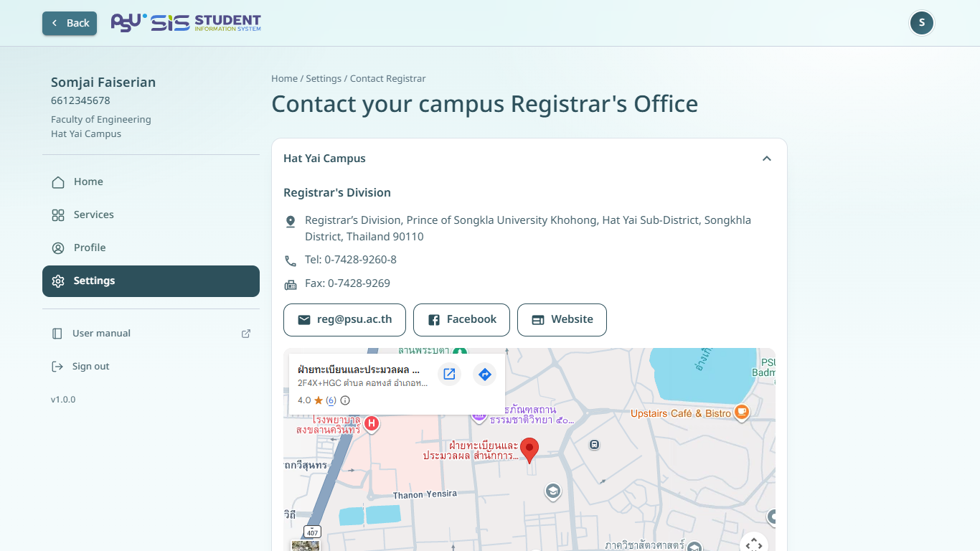Open the registrar's Website button
The width and height of the screenshot is (980, 551).
pos(562,320)
